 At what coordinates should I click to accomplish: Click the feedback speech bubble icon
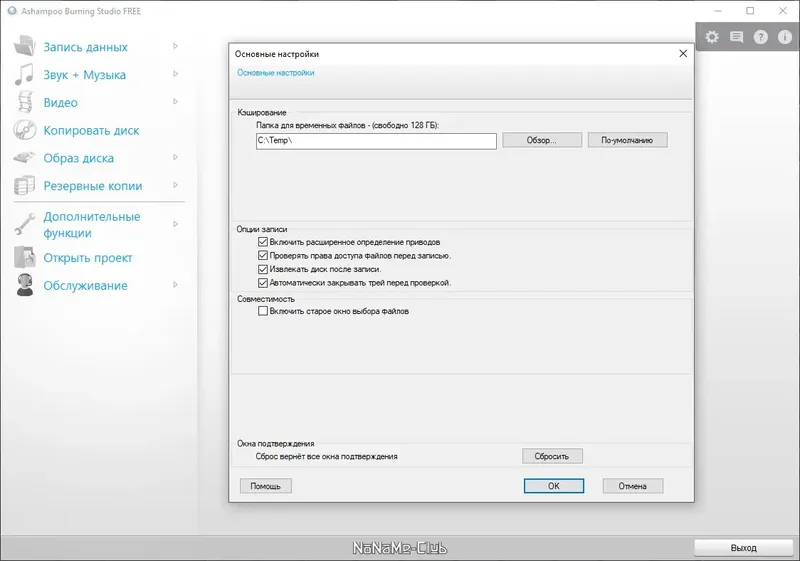[x=736, y=37]
